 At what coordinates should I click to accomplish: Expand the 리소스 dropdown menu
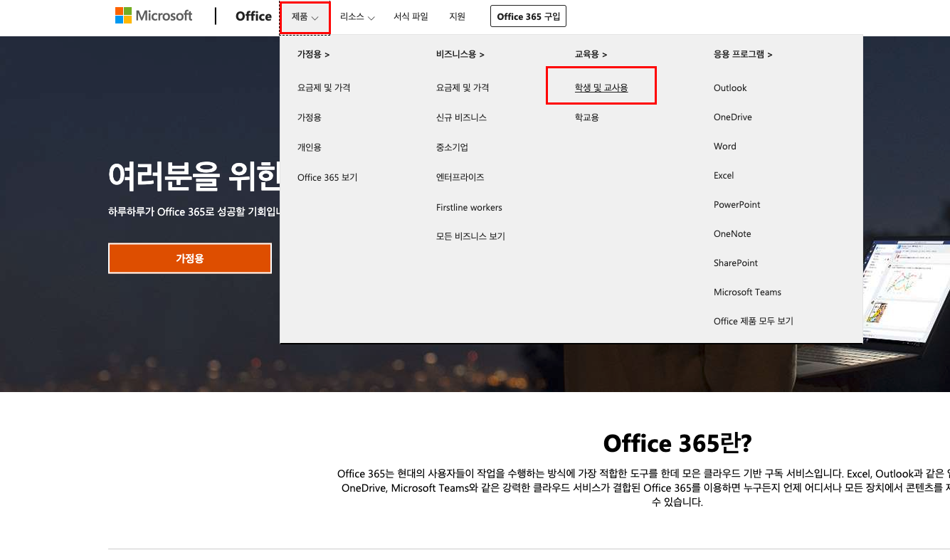click(357, 17)
